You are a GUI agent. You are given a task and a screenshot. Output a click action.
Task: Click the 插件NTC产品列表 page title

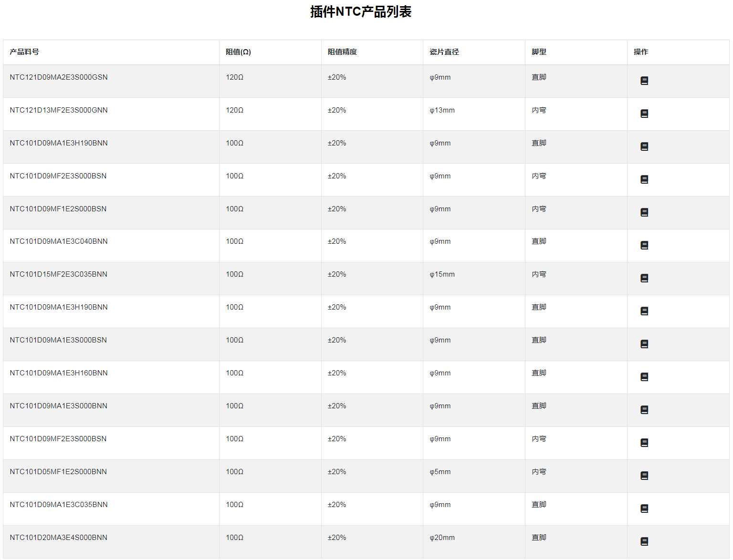(x=361, y=11)
